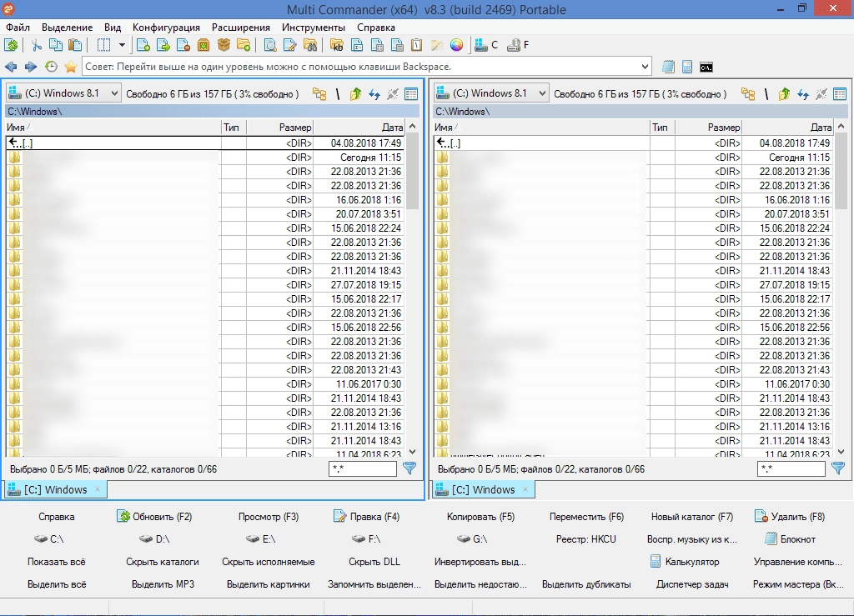Sort left panel by Размер column
This screenshot has width=854, height=616.
(x=280, y=128)
